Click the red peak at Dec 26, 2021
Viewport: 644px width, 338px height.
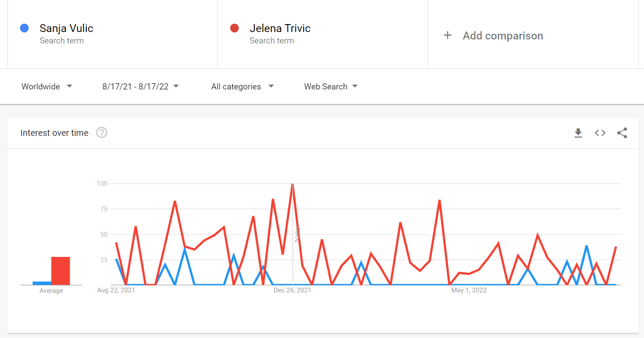[x=292, y=184]
